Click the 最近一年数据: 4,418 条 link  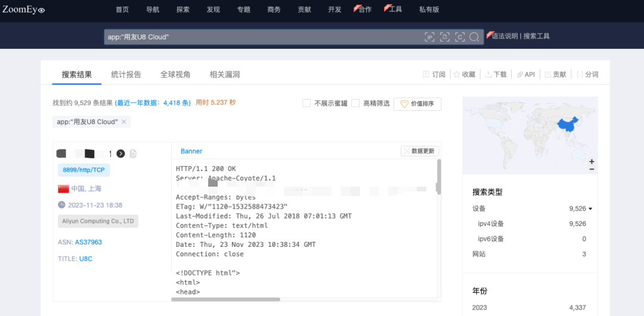[153, 103]
